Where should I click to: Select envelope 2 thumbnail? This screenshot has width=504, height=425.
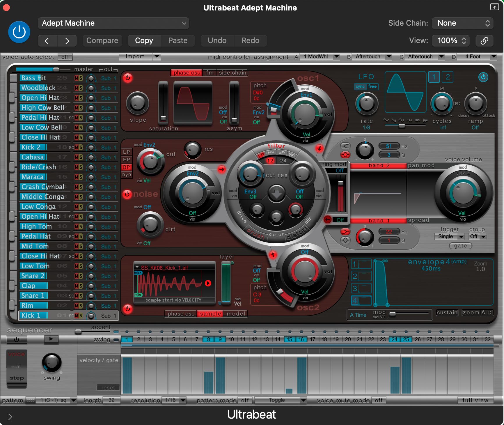(361, 276)
